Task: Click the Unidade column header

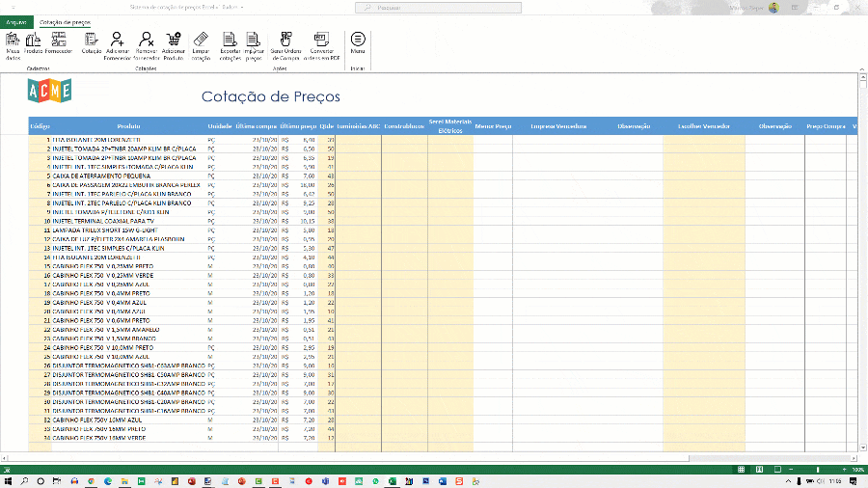Action: 220,126
